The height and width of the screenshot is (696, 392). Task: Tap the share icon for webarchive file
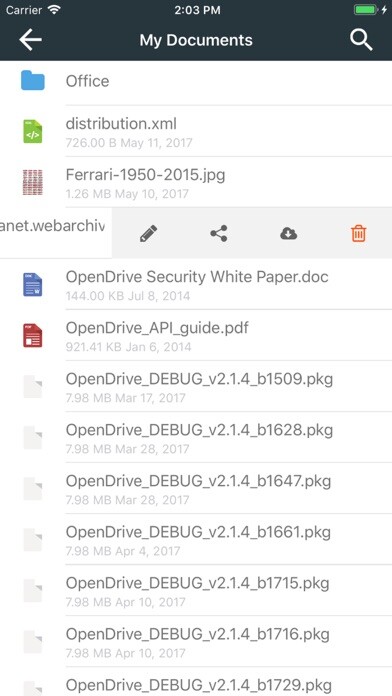218,233
